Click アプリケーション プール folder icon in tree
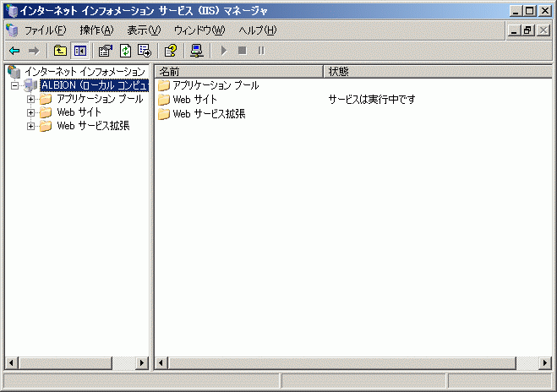This screenshot has width=557, height=392. coord(46,99)
